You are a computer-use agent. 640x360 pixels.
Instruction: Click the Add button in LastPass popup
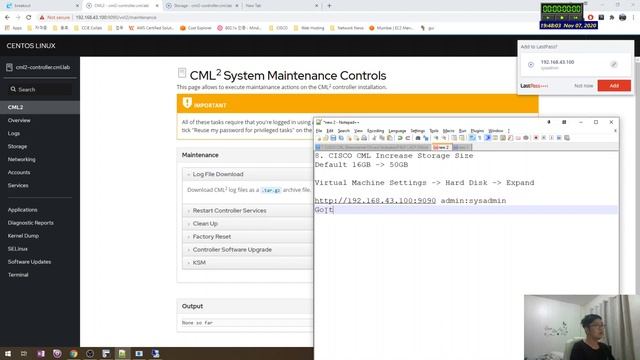pyautogui.click(x=614, y=86)
